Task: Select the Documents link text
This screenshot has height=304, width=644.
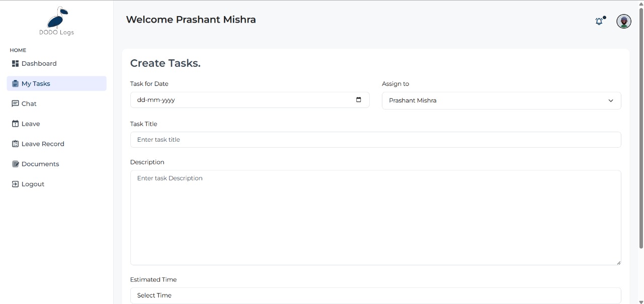Action: [x=40, y=164]
